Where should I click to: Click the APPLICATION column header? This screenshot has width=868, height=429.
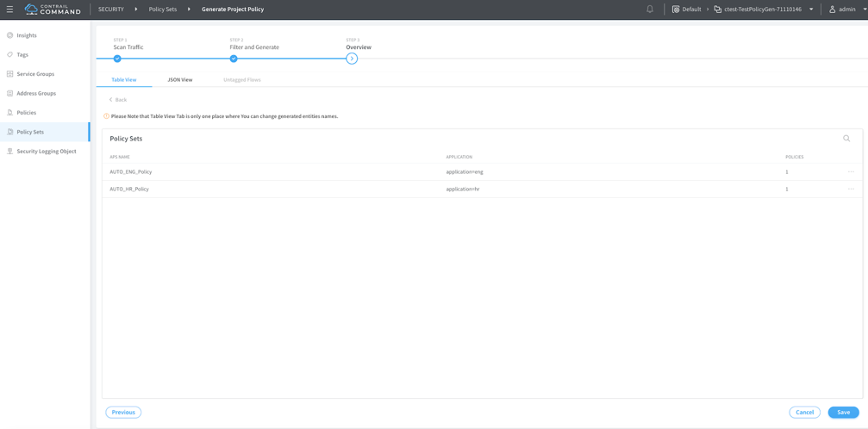pos(459,157)
